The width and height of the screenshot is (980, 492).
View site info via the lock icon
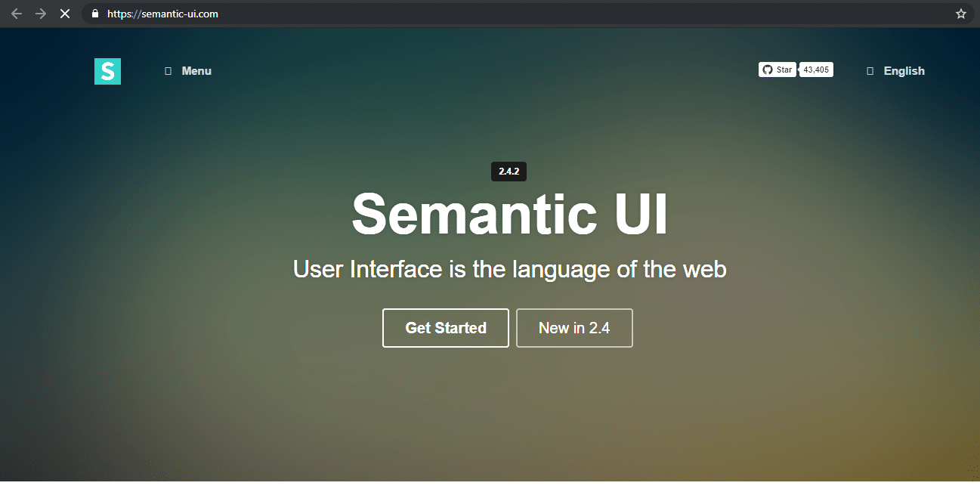tap(94, 14)
